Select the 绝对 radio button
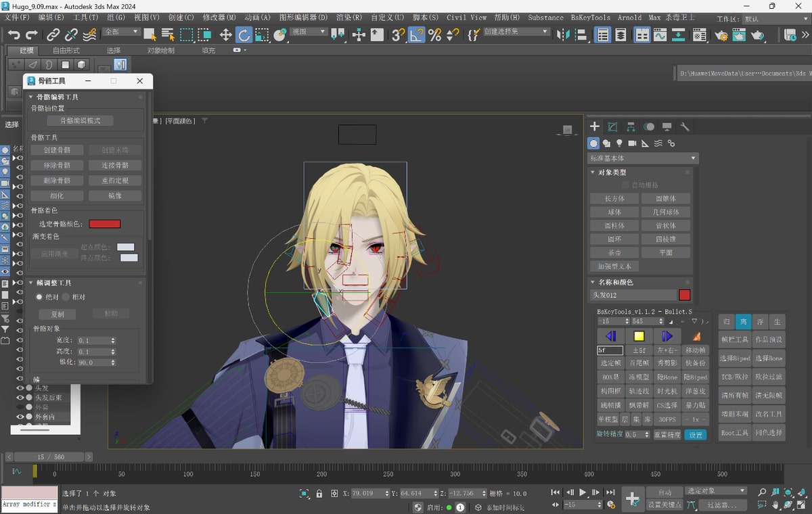Image resolution: width=812 pixels, height=514 pixels. [40, 297]
